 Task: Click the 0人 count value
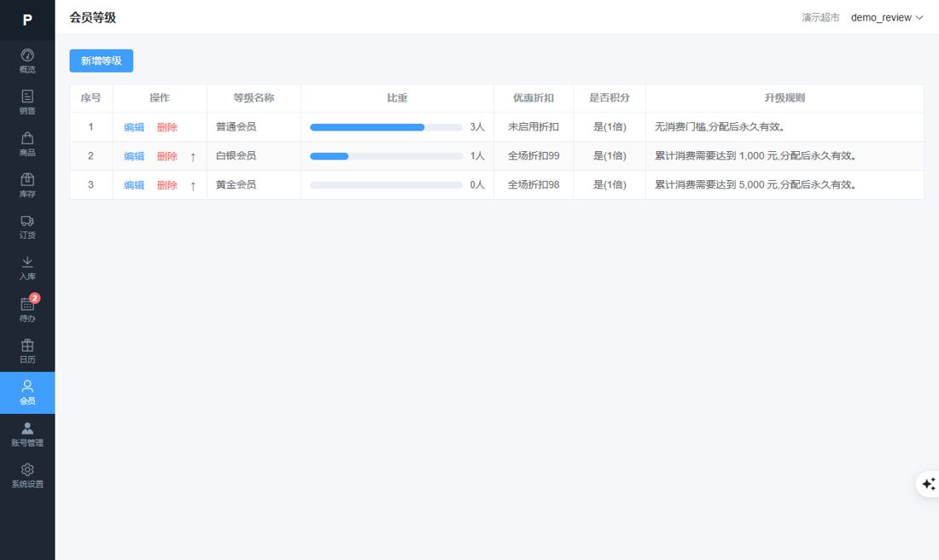point(477,184)
